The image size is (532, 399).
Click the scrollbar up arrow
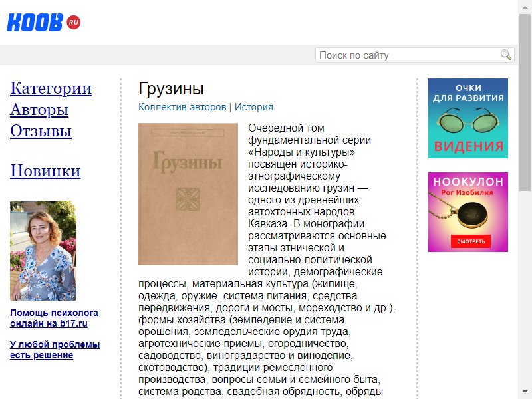pyautogui.click(x=525, y=6)
